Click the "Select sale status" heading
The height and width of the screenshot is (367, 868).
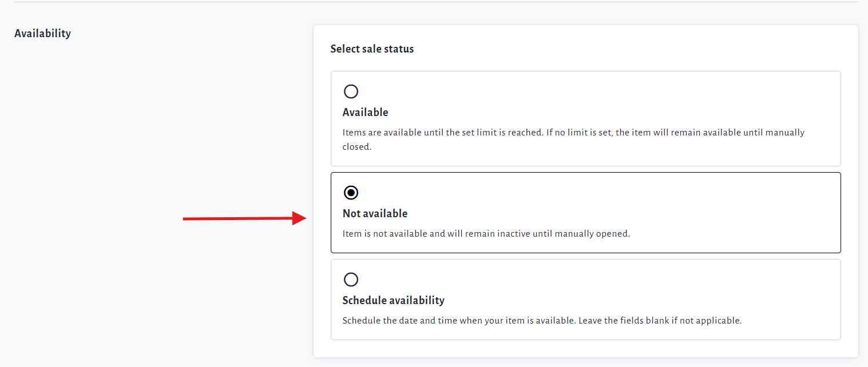tap(372, 49)
